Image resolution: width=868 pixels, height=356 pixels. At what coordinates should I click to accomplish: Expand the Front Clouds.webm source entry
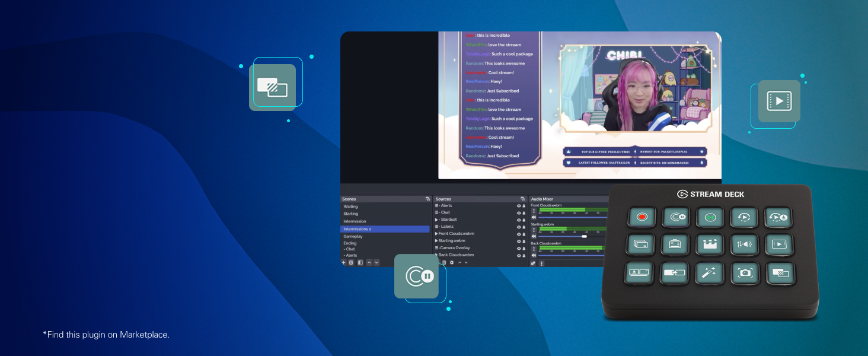coord(437,234)
